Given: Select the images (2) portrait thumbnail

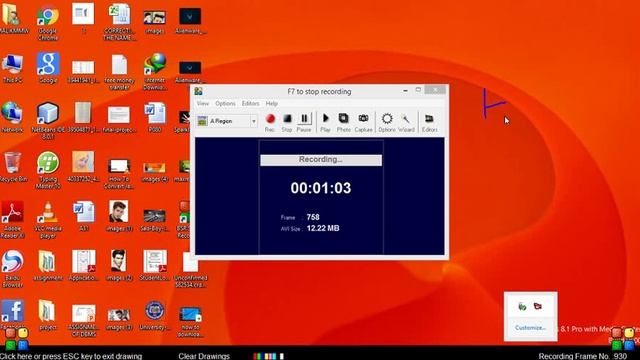Looking at the screenshot, I should pyautogui.click(x=119, y=266).
